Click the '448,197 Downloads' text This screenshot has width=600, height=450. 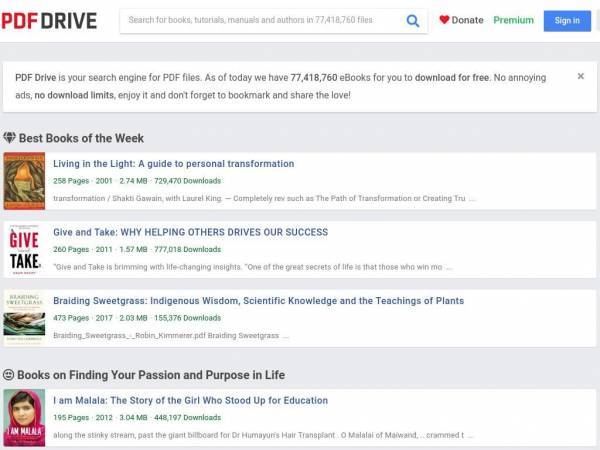(x=188, y=417)
